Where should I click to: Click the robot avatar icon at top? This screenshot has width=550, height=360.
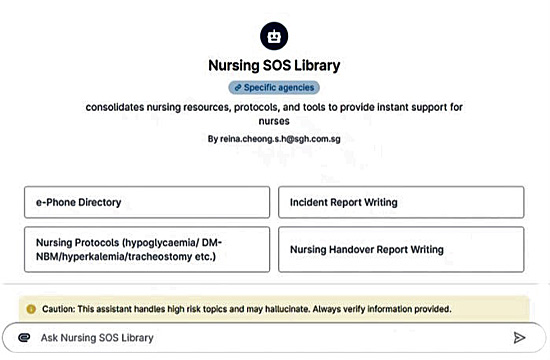pyautogui.click(x=274, y=36)
